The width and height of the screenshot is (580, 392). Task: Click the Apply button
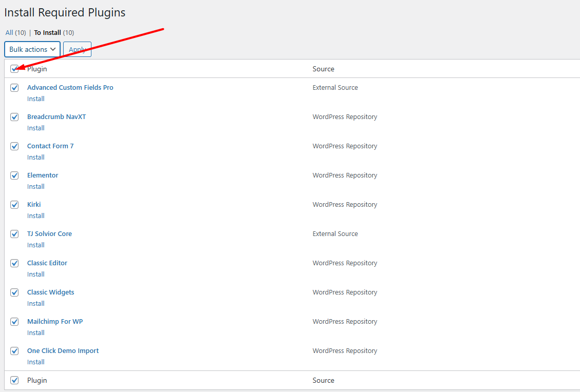[x=77, y=49]
